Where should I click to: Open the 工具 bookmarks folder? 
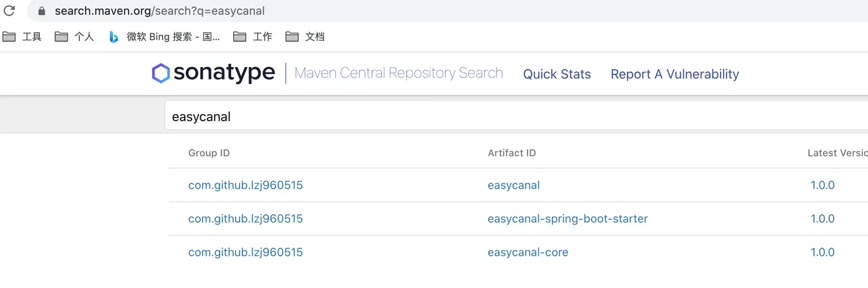click(x=22, y=37)
